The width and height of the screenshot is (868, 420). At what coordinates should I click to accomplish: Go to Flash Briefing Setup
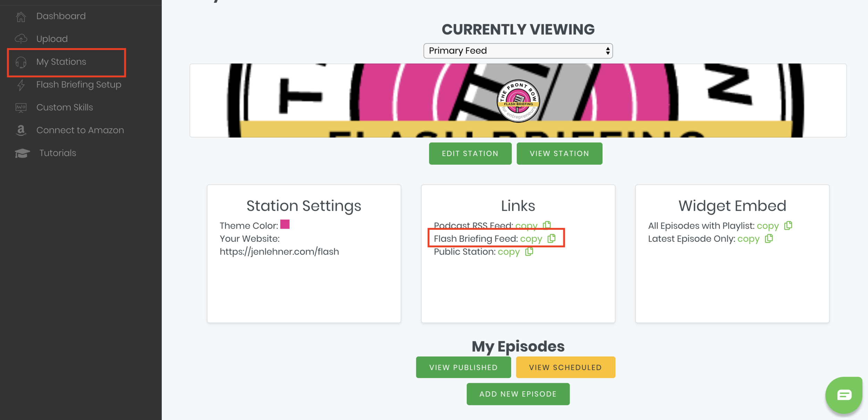(79, 85)
